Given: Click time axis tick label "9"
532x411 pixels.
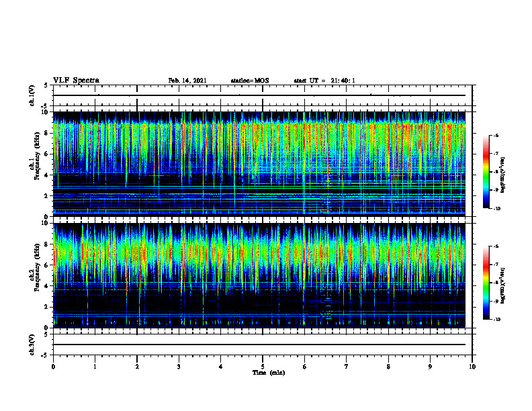Looking at the screenshot, I should coord(430,367).
